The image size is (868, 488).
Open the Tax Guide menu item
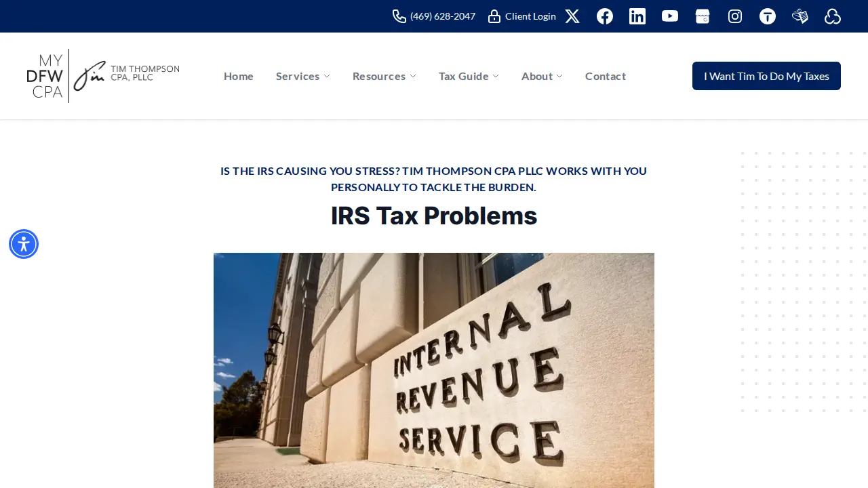pos(464,76)
